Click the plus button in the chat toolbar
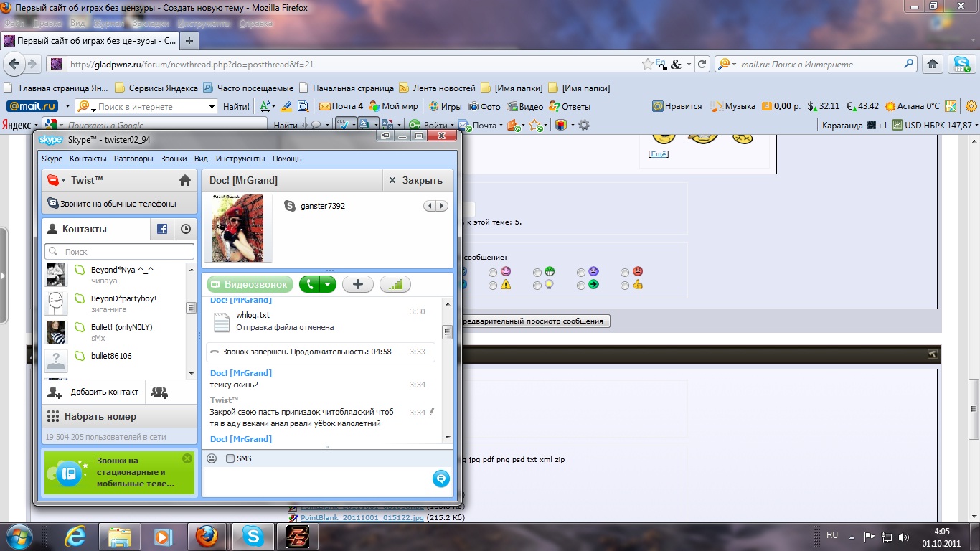Screen dimensions: 980x551 pos(358,285)
